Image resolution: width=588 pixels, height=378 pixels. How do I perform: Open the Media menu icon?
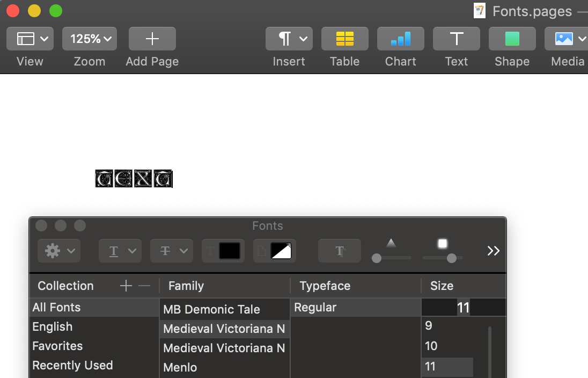point(567,39)
